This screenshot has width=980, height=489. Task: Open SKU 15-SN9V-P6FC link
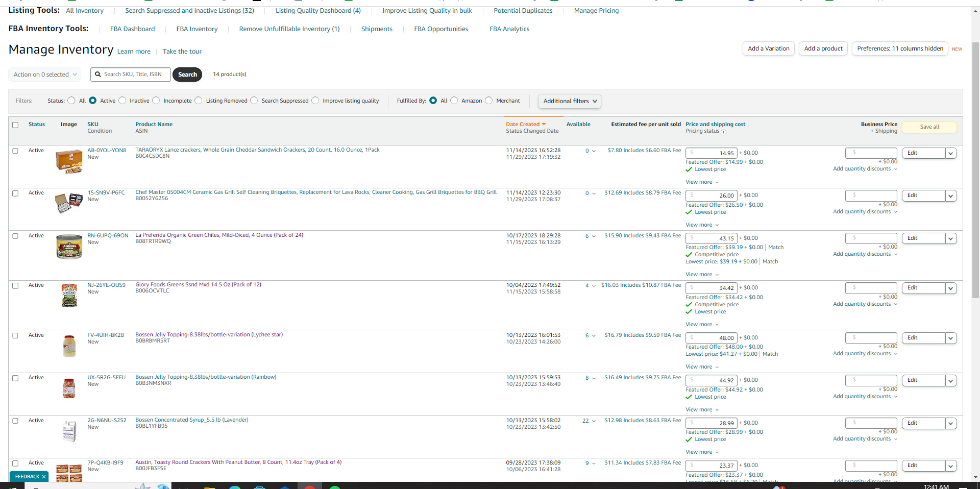tap(106, 193)
